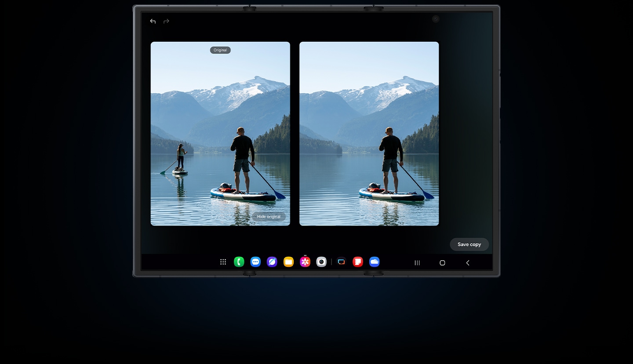Open the OneDrive cloud app

(x=374, y=262)
